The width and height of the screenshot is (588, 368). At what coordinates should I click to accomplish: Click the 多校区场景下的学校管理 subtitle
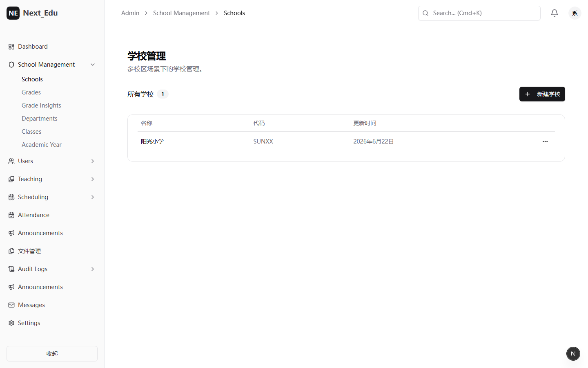(165, 69)
